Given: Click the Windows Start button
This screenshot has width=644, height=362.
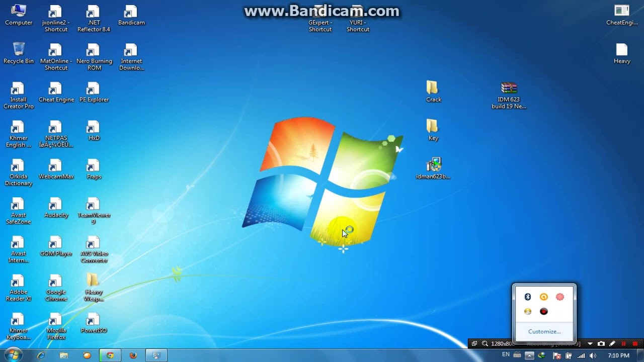Looking at the screenshot, I should [x=13, y=355].
